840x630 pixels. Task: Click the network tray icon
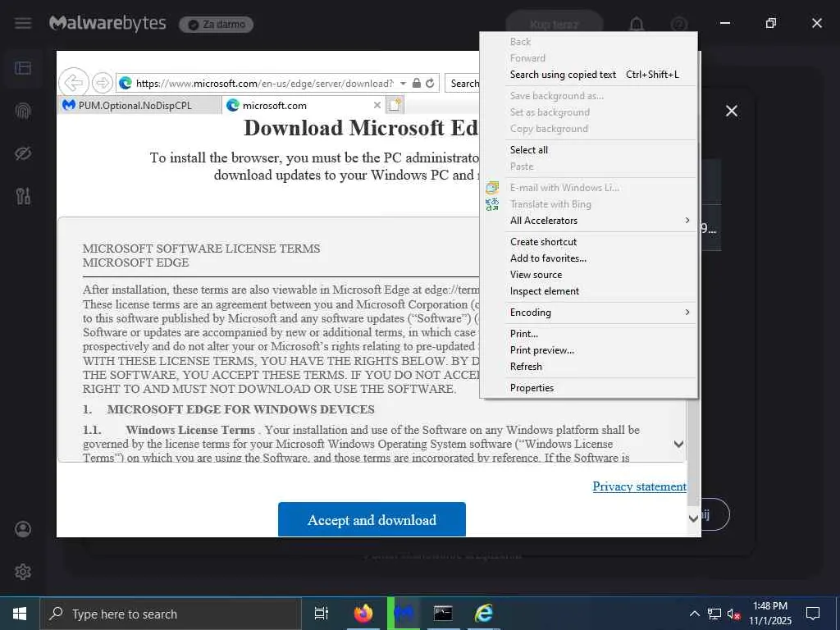(714, 614)
